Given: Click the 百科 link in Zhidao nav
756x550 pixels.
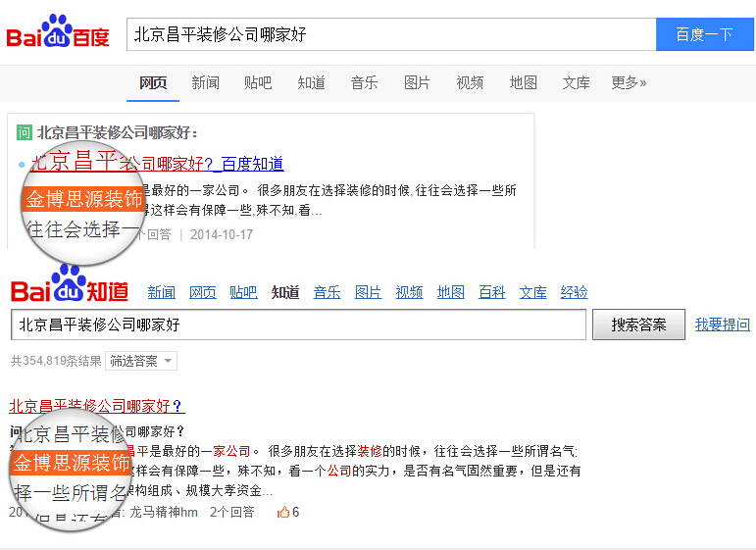Looking at the screenshot, I should click(492, 292).
